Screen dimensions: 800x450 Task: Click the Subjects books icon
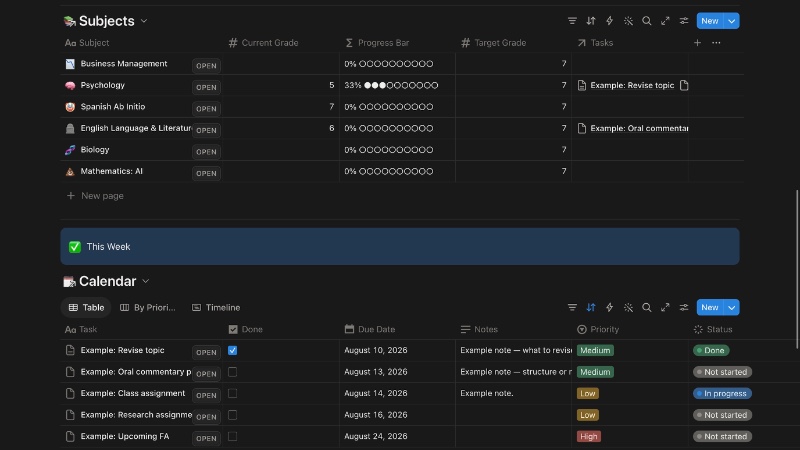pyautogui.click(x=69, y=21)
